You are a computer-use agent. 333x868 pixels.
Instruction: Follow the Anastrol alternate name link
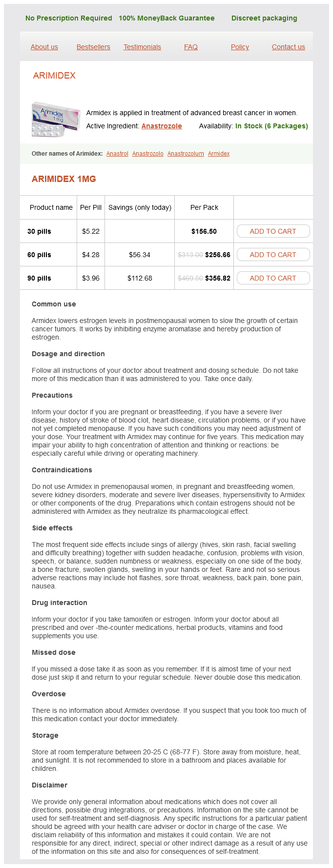click(117, 154)
